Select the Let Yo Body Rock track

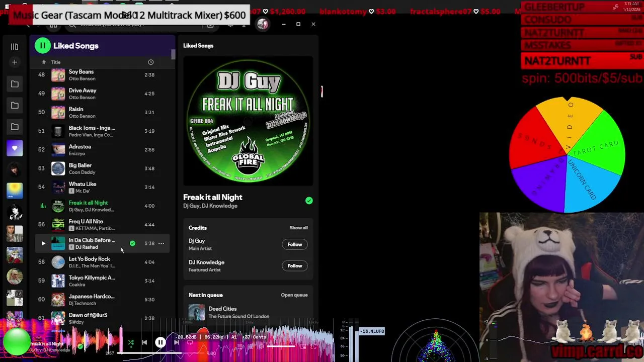tap(102, 262)
